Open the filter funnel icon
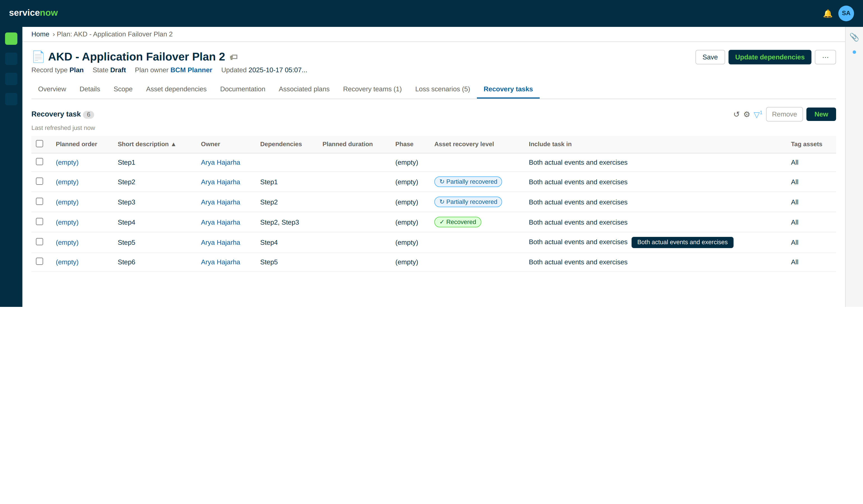Screen dimensions: 863x504 [758, 114]
